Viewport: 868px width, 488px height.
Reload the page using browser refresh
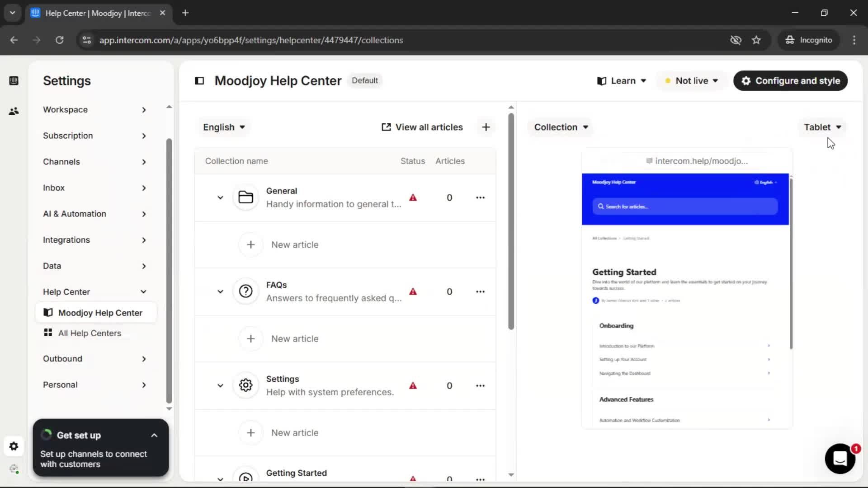(x=59, y=40)
